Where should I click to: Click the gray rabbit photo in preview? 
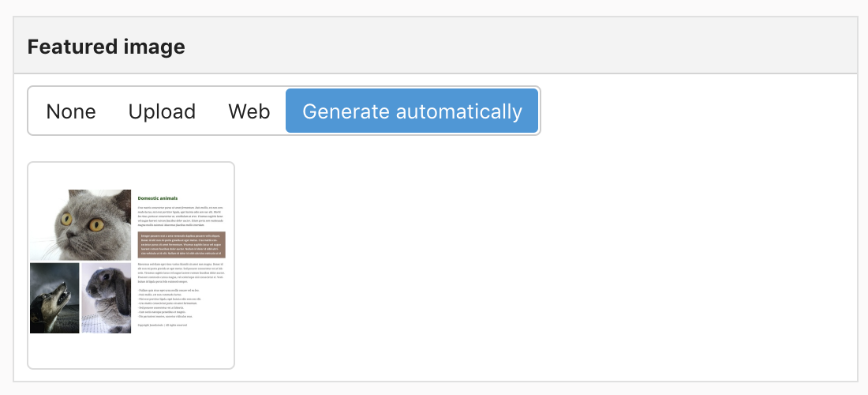(x=107, y=298)
